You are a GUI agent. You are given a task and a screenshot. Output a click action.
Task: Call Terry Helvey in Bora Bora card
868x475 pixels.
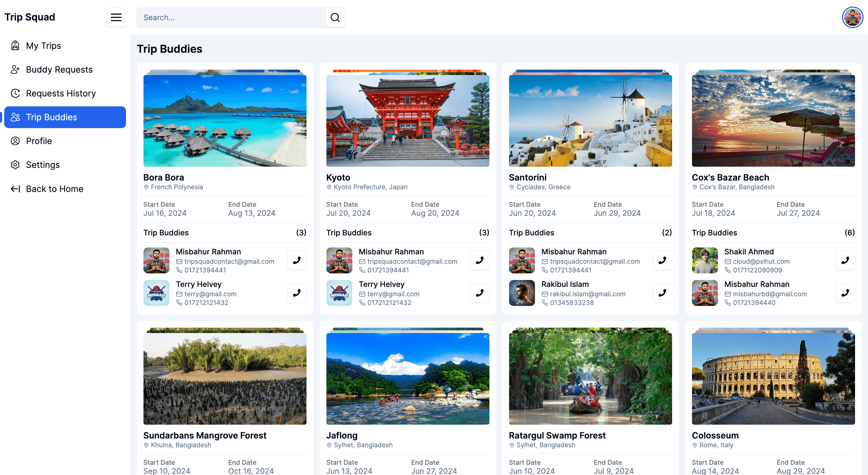click(297, 293)
